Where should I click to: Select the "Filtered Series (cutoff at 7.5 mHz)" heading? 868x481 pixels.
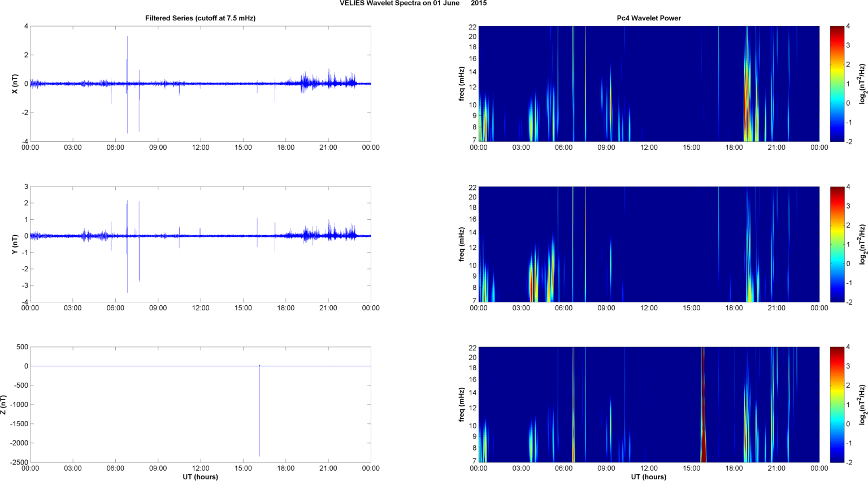200,18
